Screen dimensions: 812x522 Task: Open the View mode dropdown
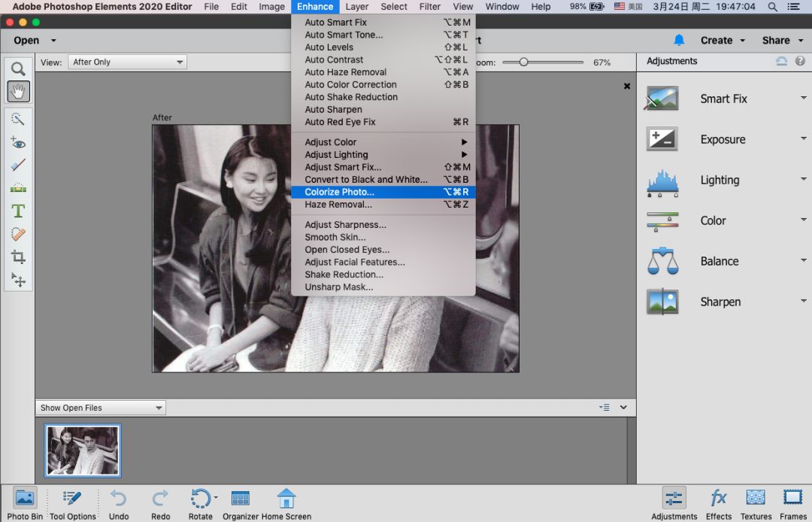point(127,62)
